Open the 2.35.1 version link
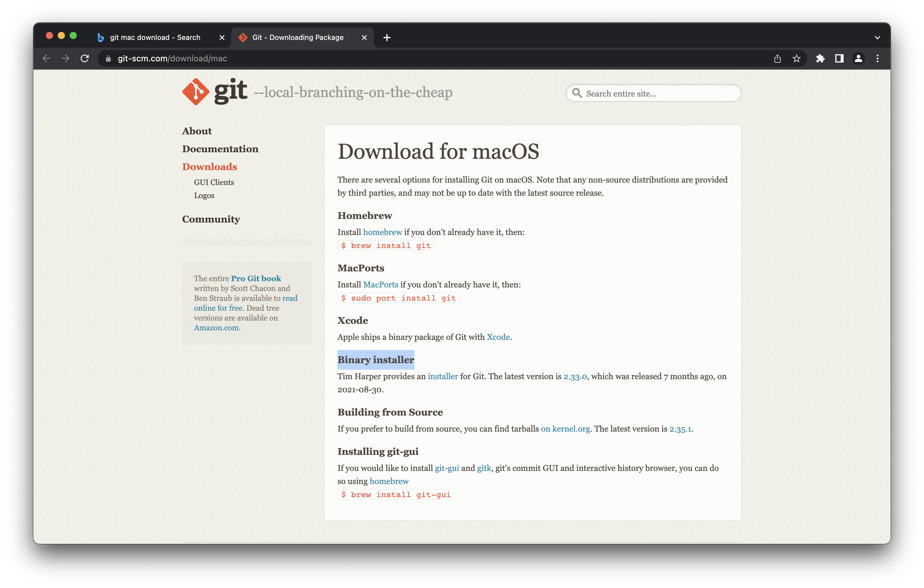The height and width of the screenshot is (588, 924). 680,429
